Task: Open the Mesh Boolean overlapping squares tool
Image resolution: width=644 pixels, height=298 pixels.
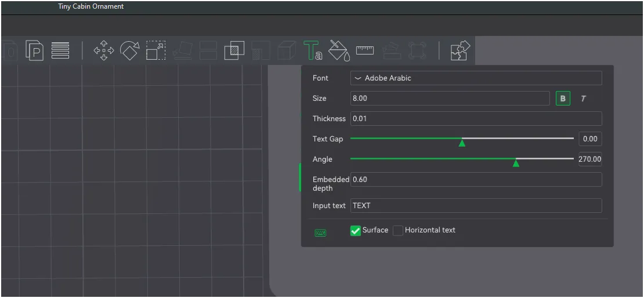Action: (234, 50)
